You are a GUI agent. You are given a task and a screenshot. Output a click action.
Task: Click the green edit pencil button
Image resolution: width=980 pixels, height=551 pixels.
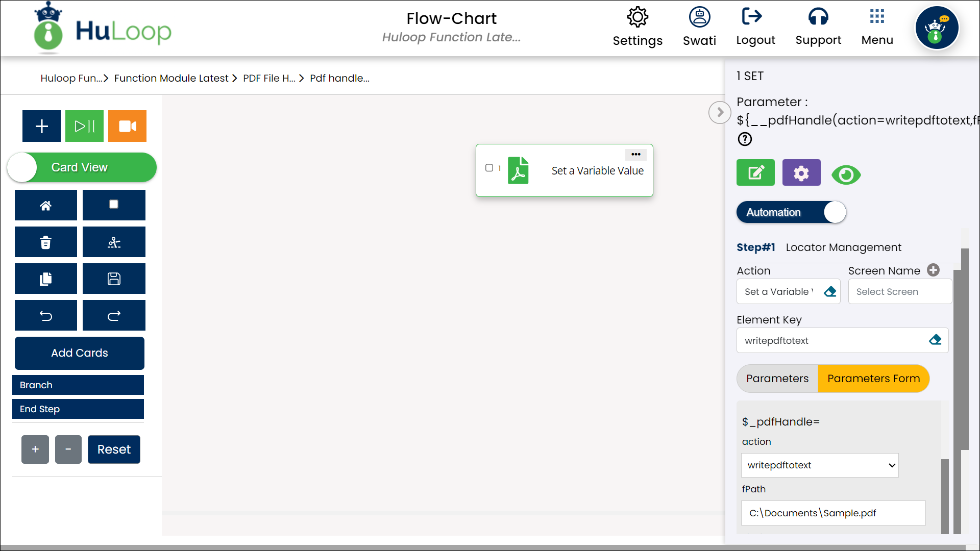(755, 172)
